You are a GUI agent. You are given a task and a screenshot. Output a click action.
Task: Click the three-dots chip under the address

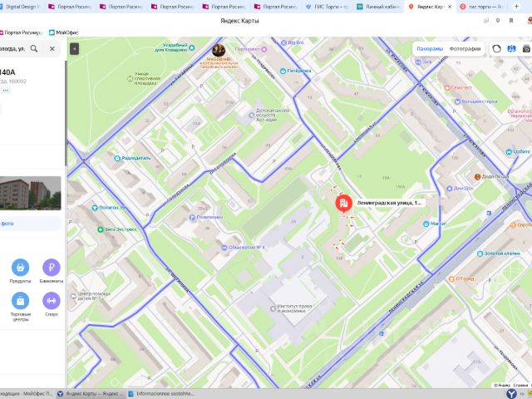click(6, 91)
